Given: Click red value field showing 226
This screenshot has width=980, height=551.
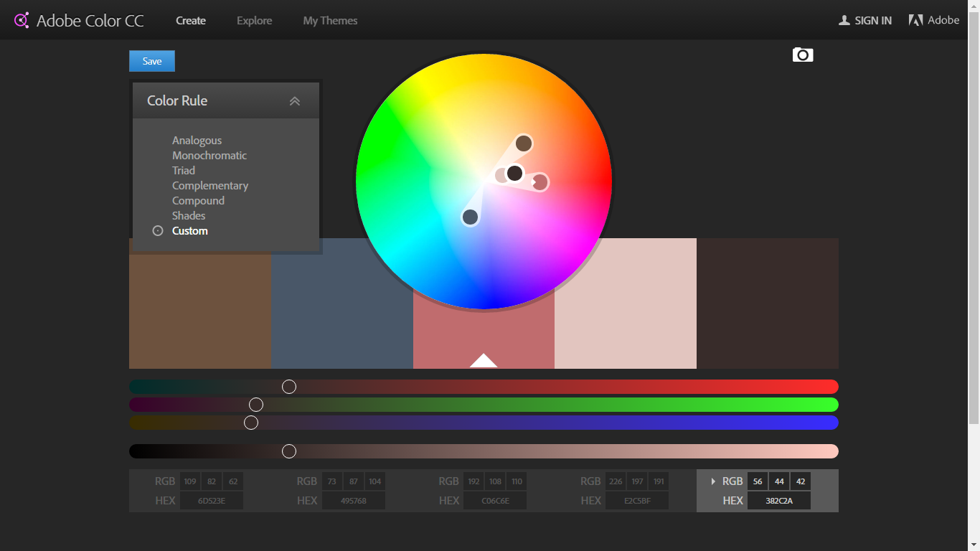Looking at the screenshot, I should (x=616, y=481).
